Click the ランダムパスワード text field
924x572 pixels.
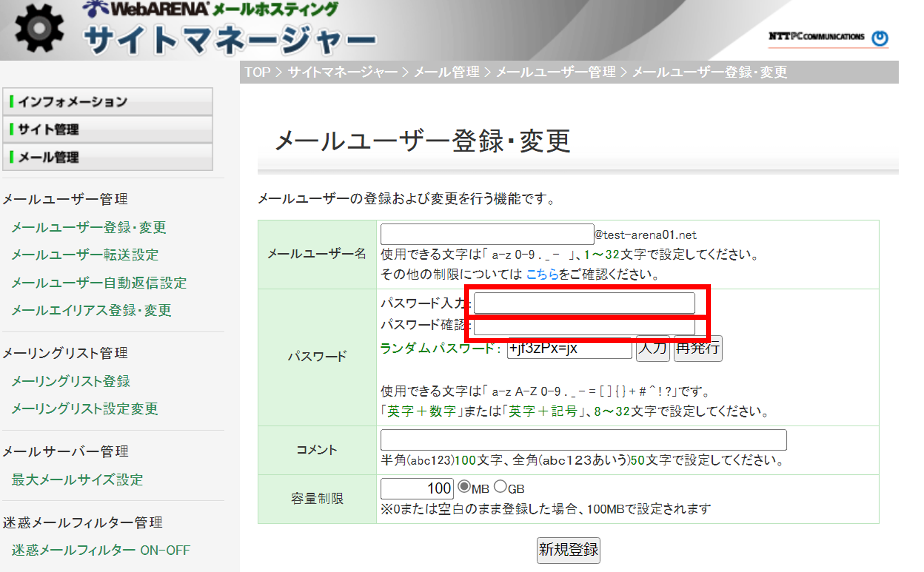click(569, 348)
